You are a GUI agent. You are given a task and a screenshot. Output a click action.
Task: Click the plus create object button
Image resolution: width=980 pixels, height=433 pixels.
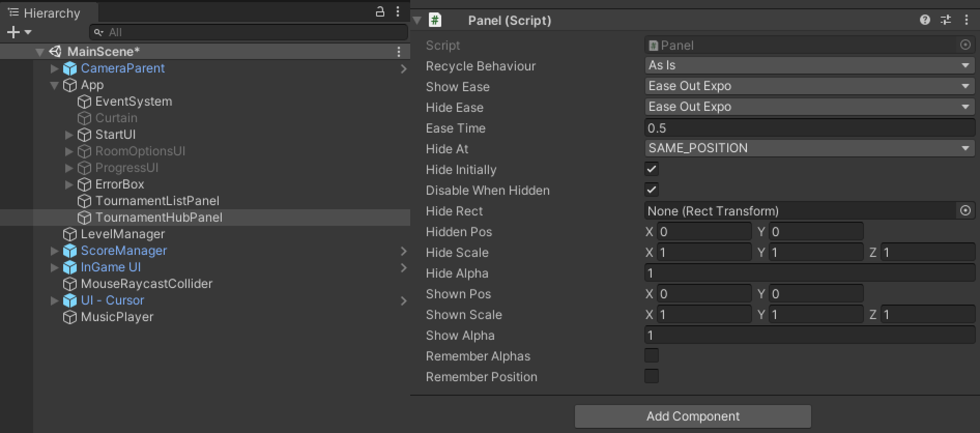point(13,32)
